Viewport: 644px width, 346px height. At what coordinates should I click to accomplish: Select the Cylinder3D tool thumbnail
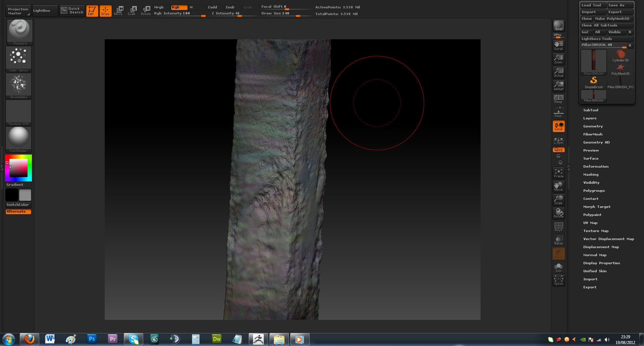click(621, 54)
